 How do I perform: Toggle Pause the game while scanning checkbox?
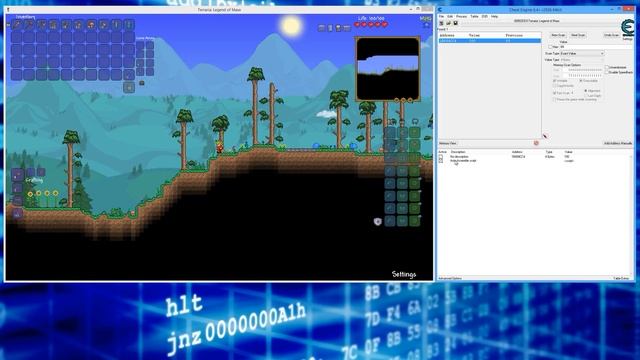pyautogui.click(x=555, y=99)
